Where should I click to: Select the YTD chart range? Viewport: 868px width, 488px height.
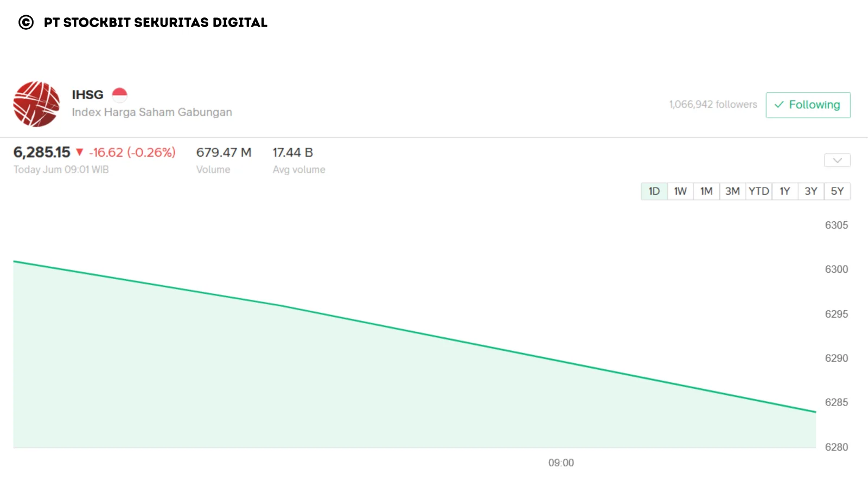pos(759,191)
